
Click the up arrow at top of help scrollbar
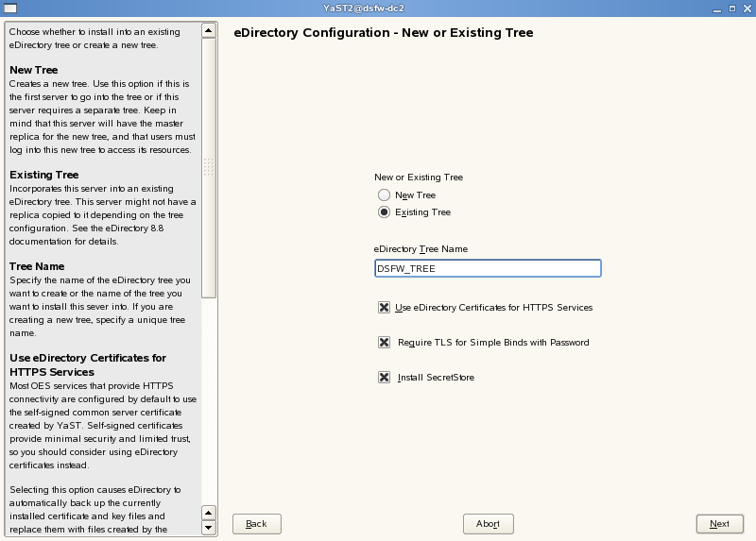pyautogui.click(x=209, y=30)
